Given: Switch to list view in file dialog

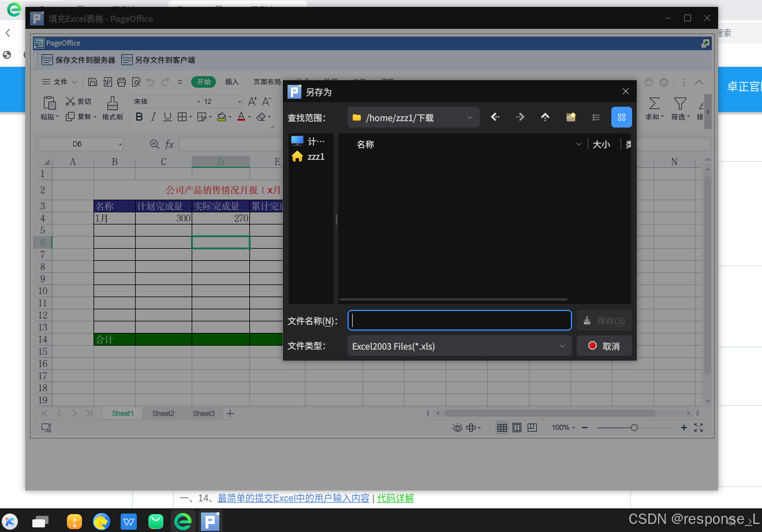Looking at the screenshot, I should point(596,117).
